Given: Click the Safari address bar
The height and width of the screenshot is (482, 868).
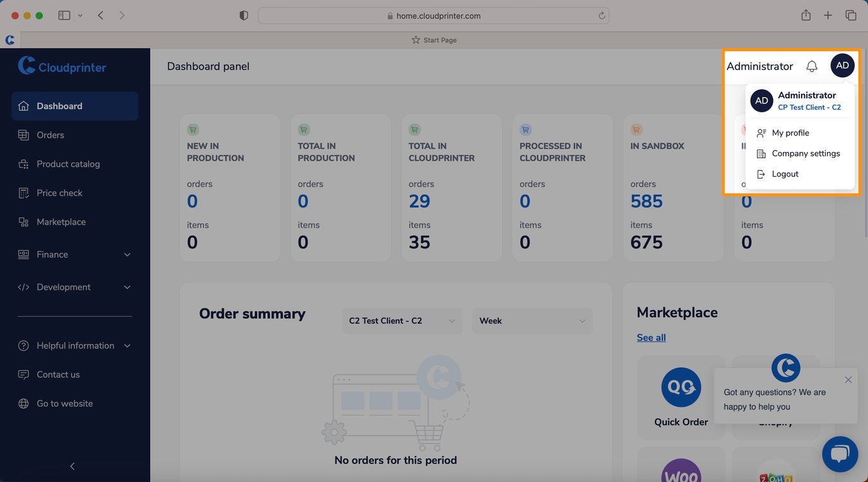Looking at the screenshot, I should [433, 16].
